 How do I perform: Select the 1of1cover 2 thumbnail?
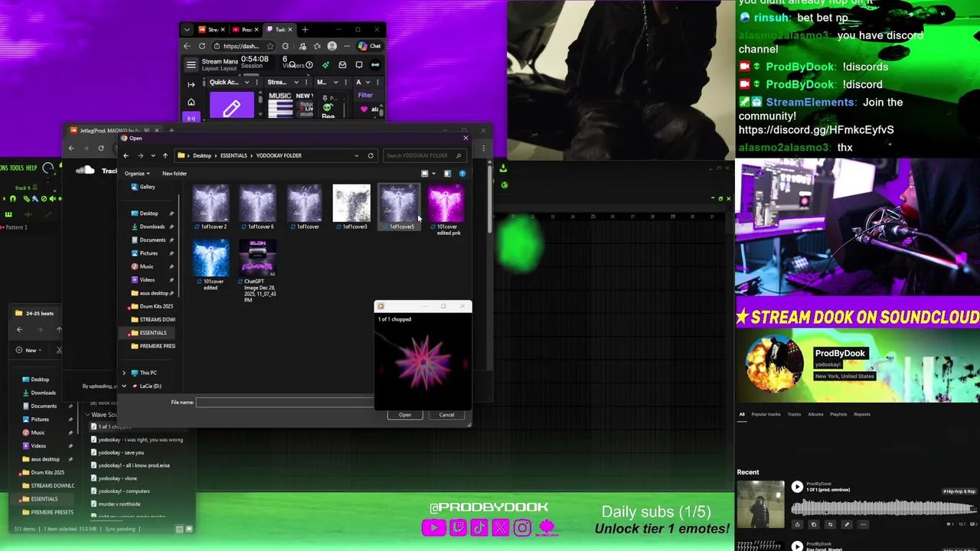pyautogui.click(x=211, y=207)
